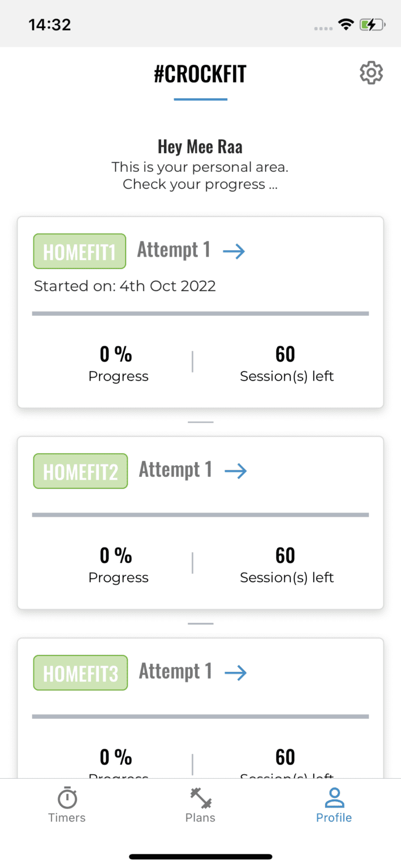Click Started on 4th Oct 2022 text
Image resolution: width=401 pixels, height=868 pixels.
[124, 286]
